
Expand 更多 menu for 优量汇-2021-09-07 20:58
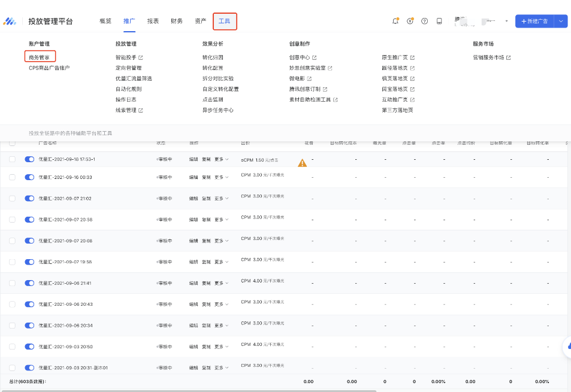[x=222, y=220]
